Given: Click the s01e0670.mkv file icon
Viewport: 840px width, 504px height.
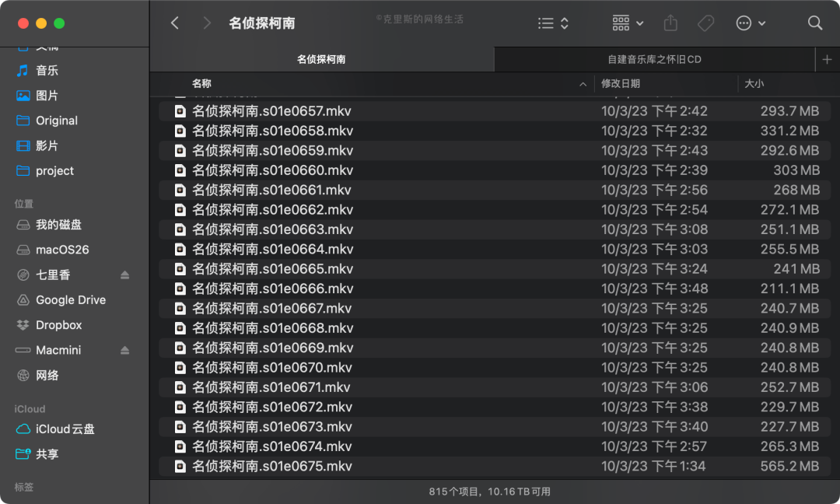Looking at the screenshot, I should coord(180,367).
